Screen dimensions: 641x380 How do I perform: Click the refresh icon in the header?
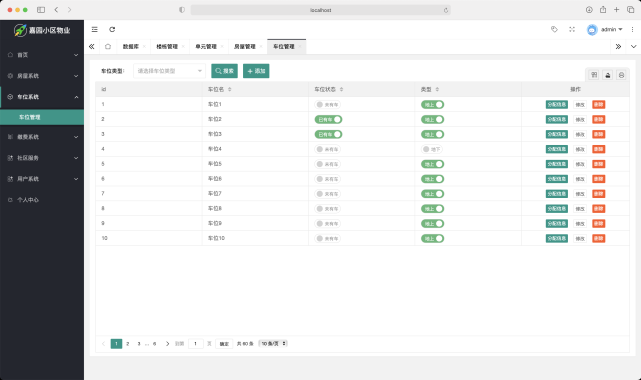click(x=112, y=29)
